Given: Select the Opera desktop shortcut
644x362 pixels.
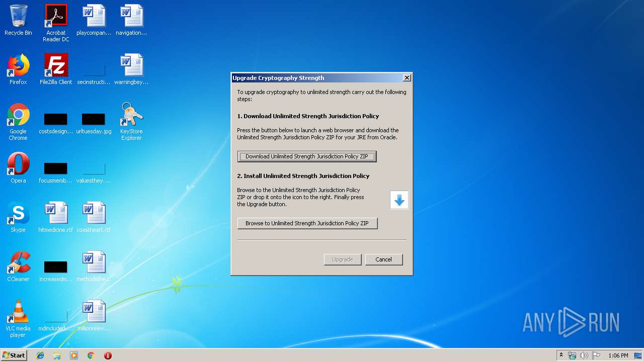Looking at the screenshot, I should tap(18, 168).
